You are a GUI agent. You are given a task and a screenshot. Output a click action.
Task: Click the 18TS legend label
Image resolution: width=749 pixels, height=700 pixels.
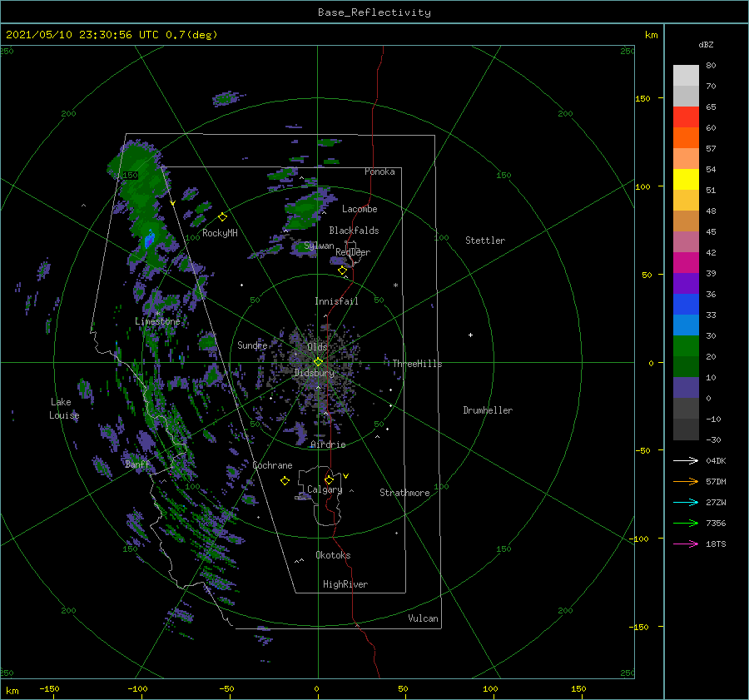point(716,544)
